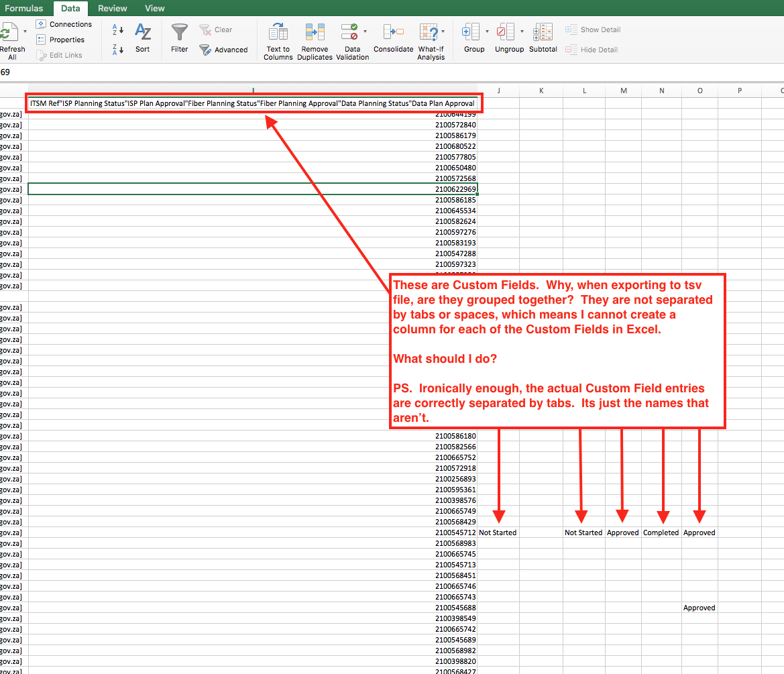Select cell containing 2100568983
Image resolution: width=784 pixels, height=674 pixels.
click(253, 543)
